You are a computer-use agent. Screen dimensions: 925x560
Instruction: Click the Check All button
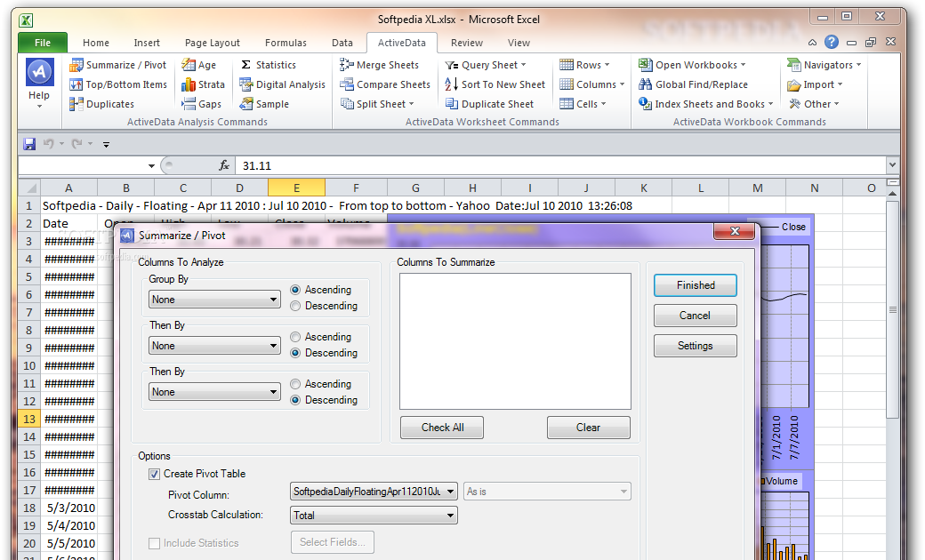coord(442,428)
